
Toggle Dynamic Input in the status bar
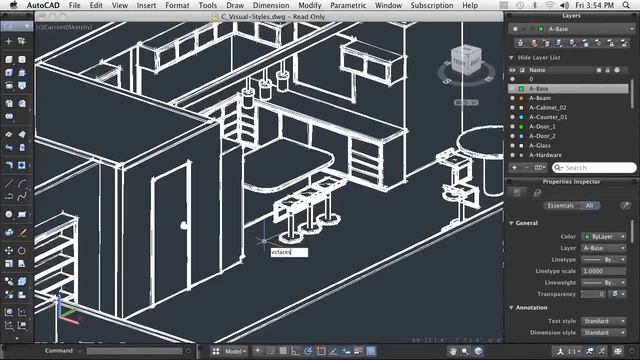[x=346, y=351]
